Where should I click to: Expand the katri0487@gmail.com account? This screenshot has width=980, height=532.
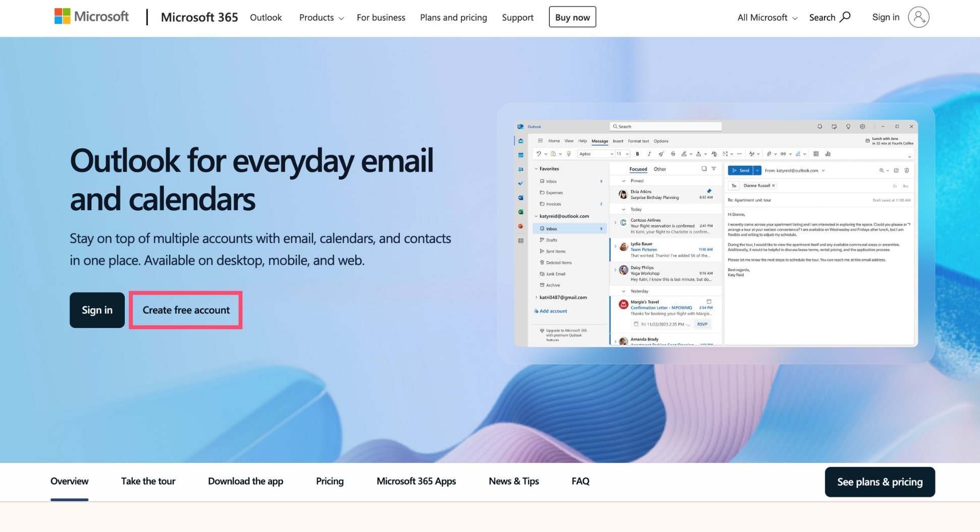point(536,297)
